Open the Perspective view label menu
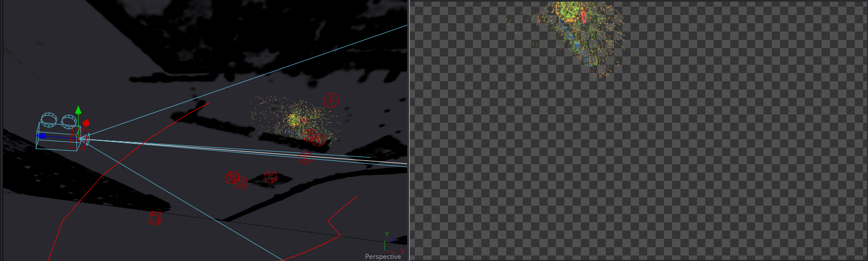The image size is (868, 261). (x=383, y=256)
